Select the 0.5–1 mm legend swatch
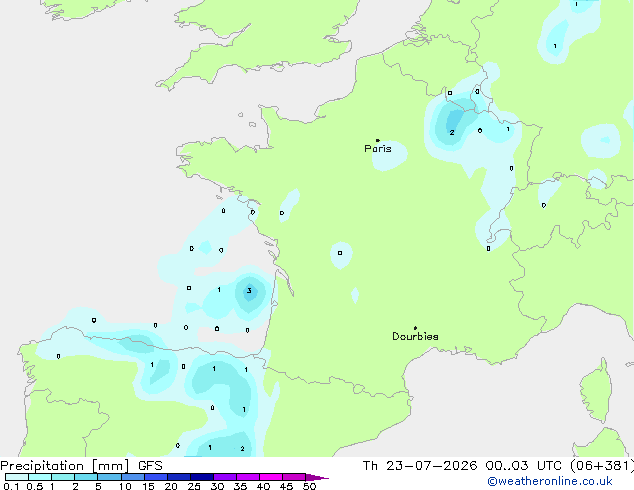 click(x=40, y=477)
